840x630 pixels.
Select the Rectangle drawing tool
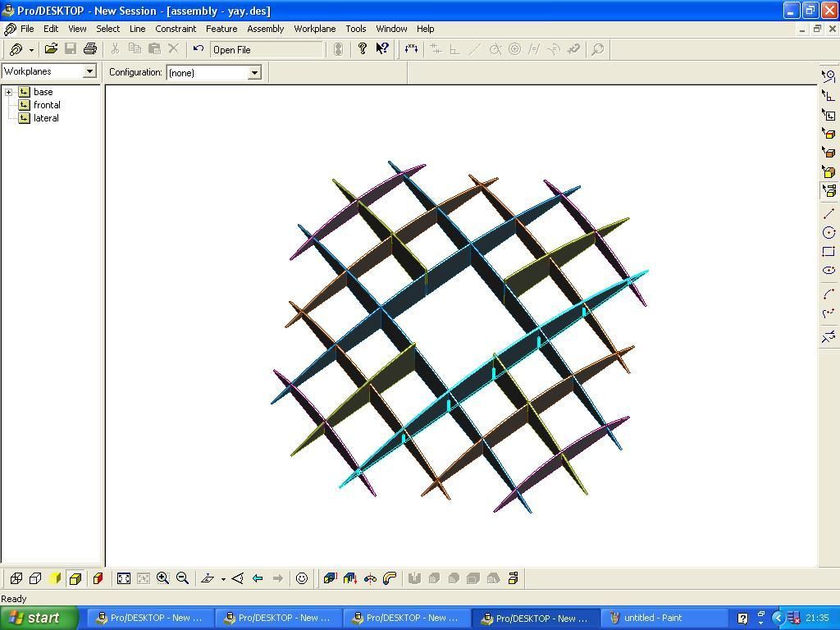829,251
